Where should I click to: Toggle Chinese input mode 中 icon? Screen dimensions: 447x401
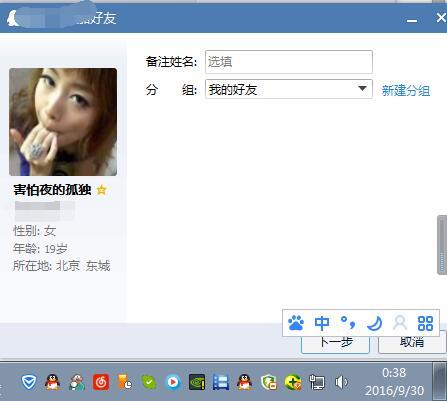tap(322, 323)
